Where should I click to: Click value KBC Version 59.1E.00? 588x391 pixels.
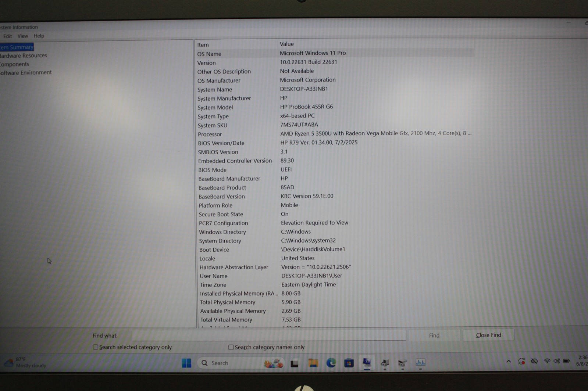pyautogui.click(x=307, y=196)
